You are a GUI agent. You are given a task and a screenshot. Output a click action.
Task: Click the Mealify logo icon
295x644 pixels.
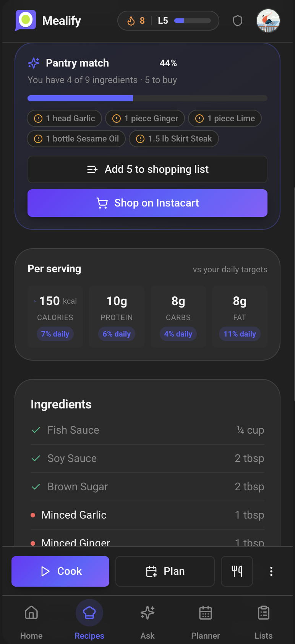26,20
